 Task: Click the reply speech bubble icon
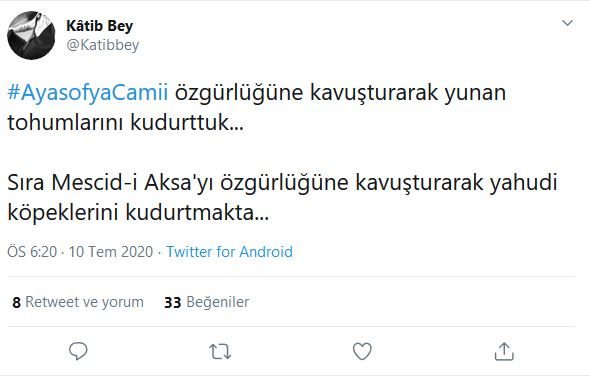point(78,351)
